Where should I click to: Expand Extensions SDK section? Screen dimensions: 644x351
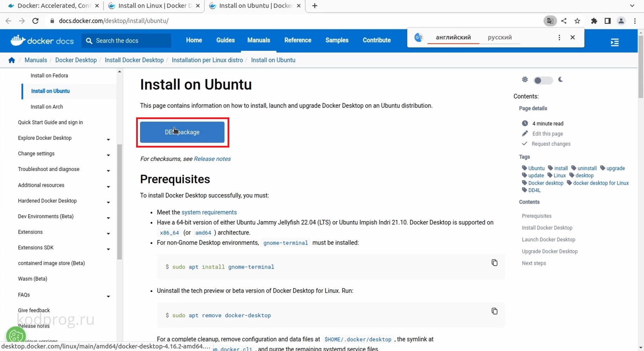coord(108,249)
